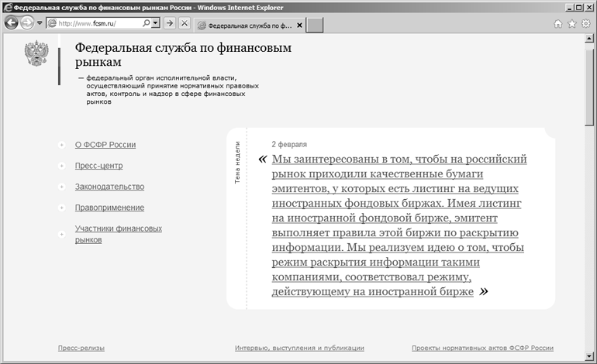
Task: Expand the plus next to Пресс-центр
Action: click(x=61, y=166)
